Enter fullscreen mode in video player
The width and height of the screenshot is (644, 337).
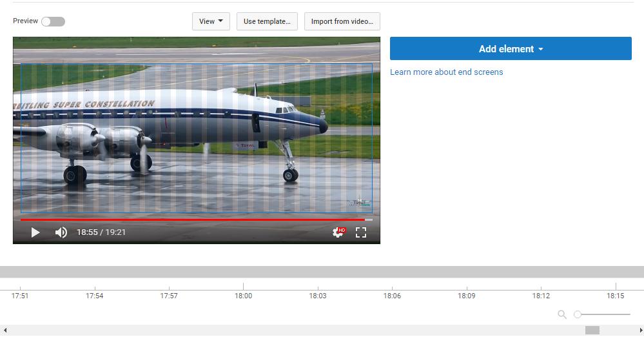pyautogui.click(x=360, y=232)
